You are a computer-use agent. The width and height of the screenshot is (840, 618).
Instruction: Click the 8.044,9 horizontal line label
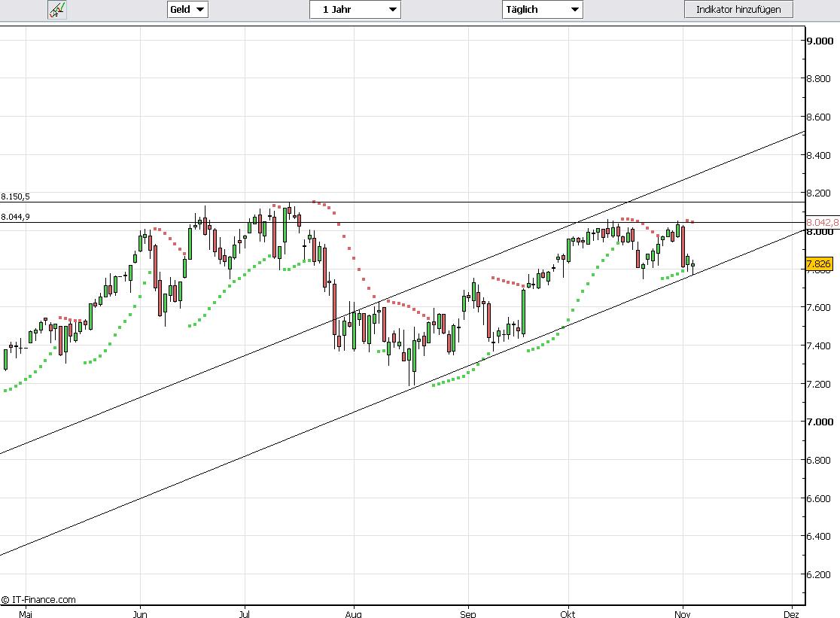(x=15, y=217)
